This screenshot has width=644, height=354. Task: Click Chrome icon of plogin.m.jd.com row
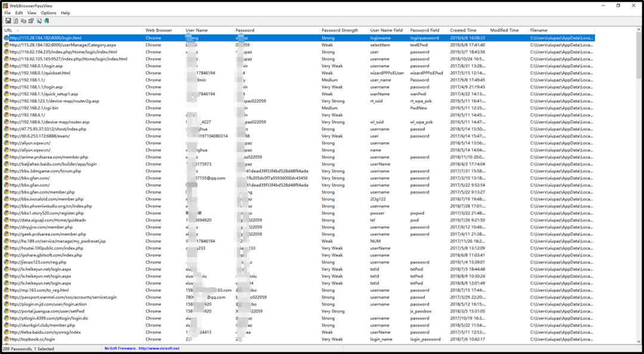6,304
